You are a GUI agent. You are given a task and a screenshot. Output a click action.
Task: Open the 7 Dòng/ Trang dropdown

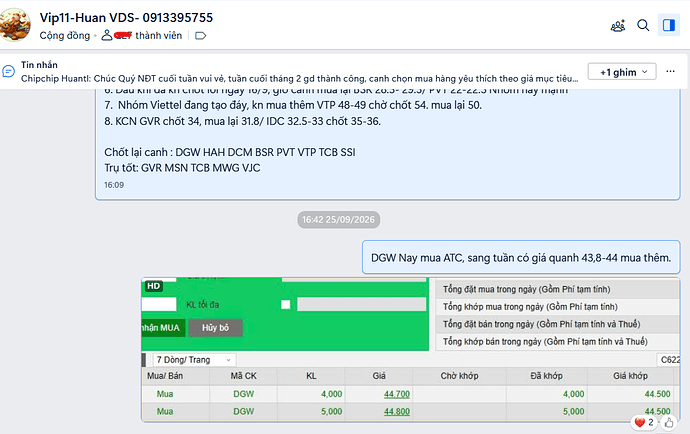[x=194, y=360]
